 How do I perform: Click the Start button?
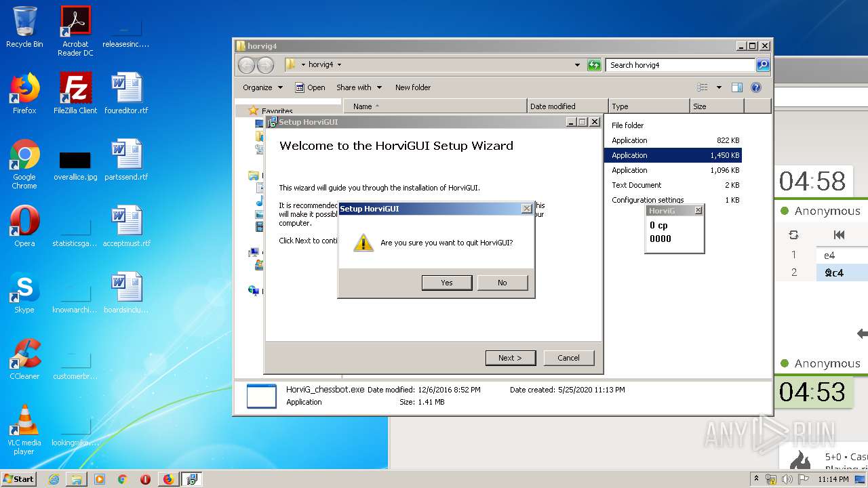pos(19,479)
